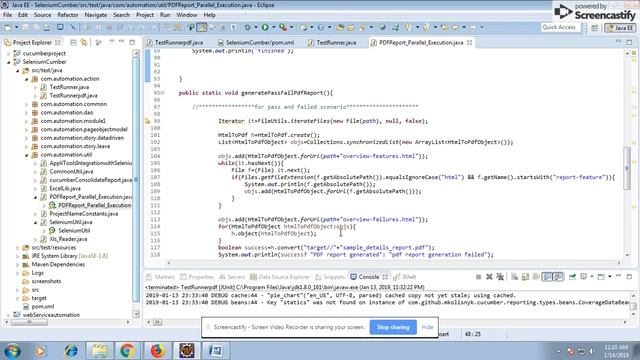Open the JUnit view tab
The width and height of the screenshot is (640, 360).
(x=404, y=277)
